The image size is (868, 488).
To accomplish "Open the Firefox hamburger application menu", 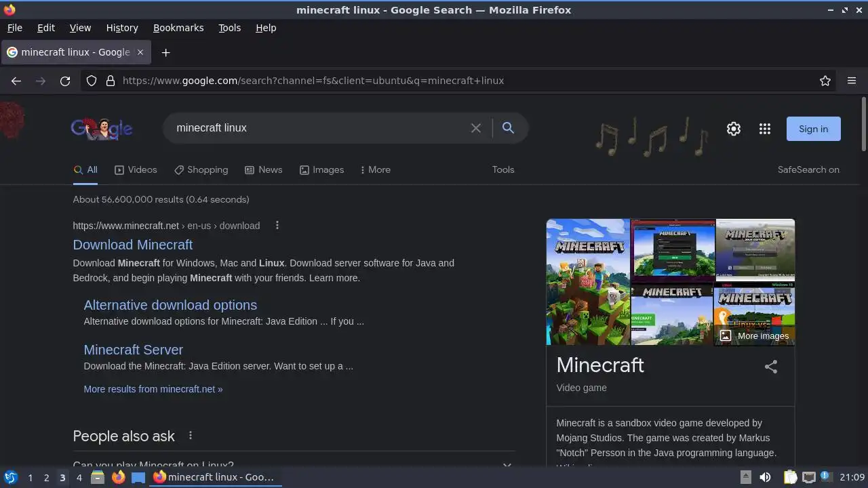I will (x=852, y=81).
